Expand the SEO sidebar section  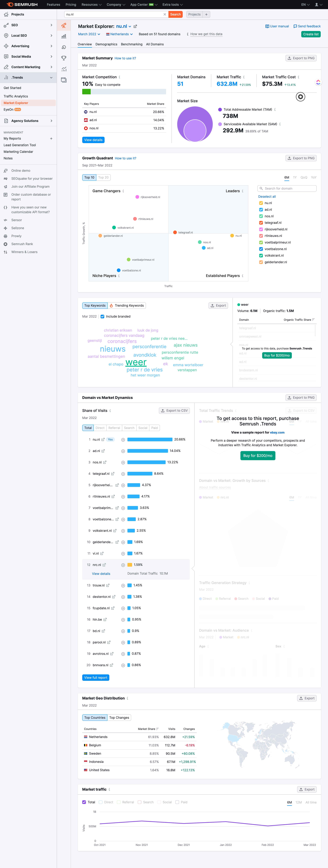pyautogui.click(x=28, y=25)
